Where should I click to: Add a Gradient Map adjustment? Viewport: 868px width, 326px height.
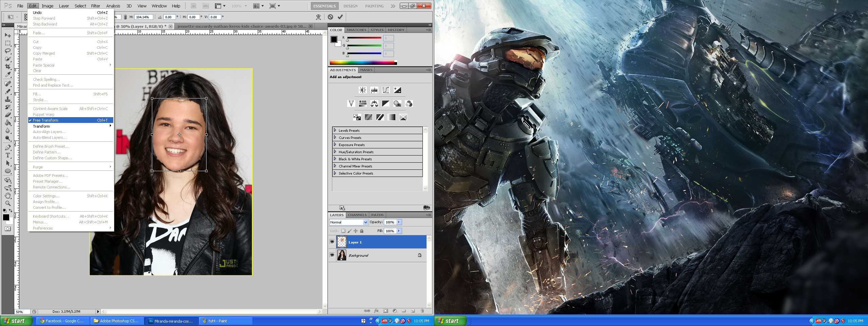coord(392,117)
